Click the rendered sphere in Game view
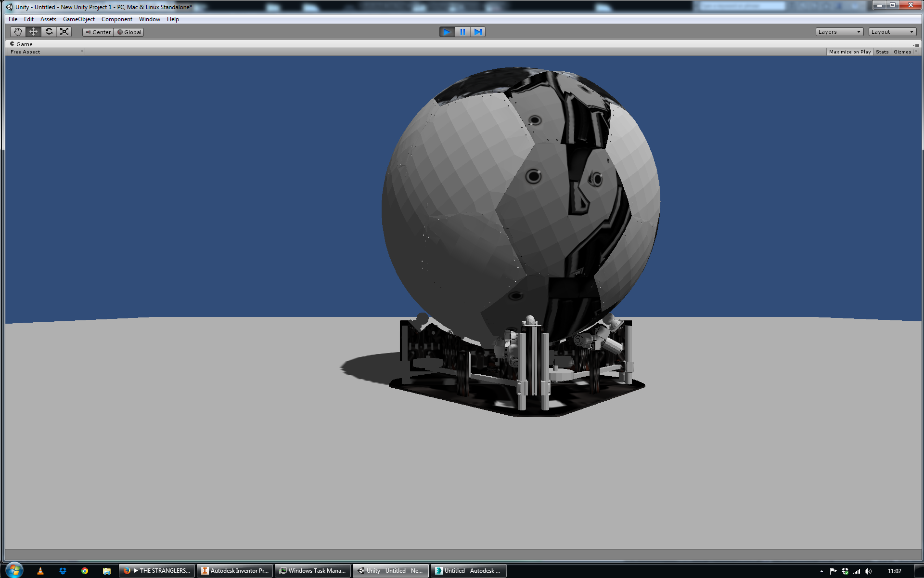924x578 pixels. pos(521,207)
